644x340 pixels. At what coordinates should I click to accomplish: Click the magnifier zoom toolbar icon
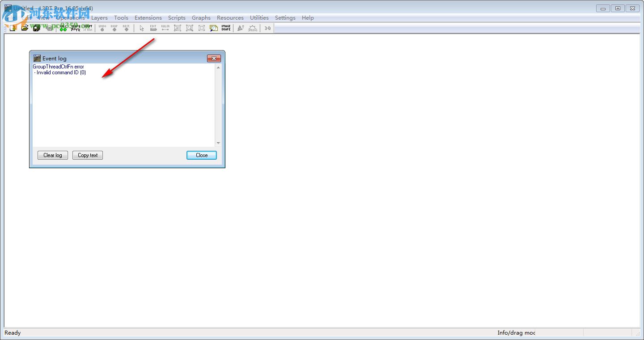click(214, 28)
